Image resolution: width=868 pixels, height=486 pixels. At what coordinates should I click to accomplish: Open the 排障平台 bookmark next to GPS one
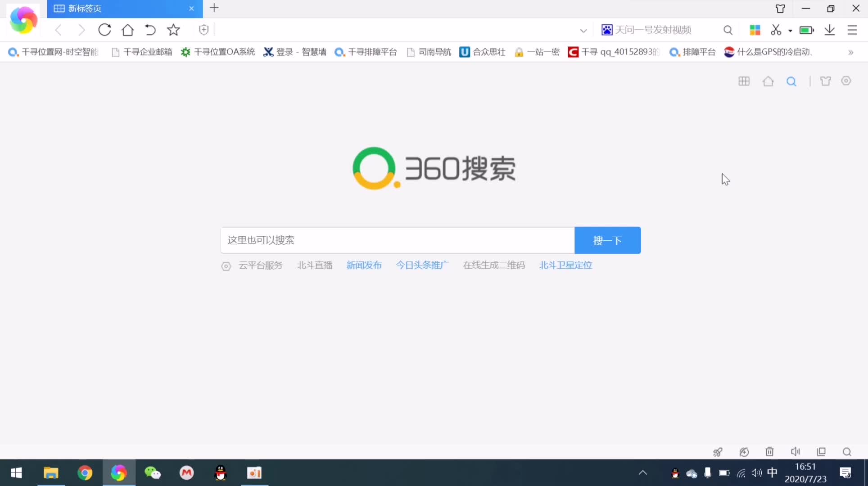coord(692,52)
